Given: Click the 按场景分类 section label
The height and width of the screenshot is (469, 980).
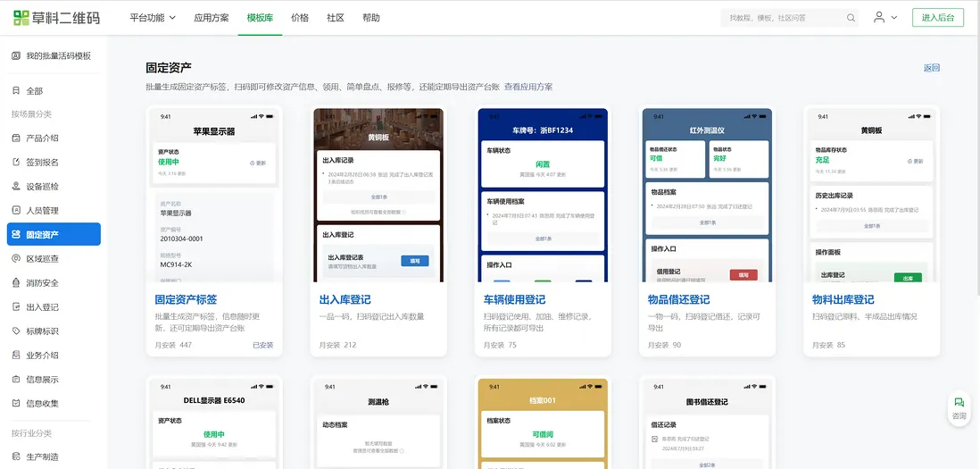Looking at the screenshot, I should (x=31, y=114).
